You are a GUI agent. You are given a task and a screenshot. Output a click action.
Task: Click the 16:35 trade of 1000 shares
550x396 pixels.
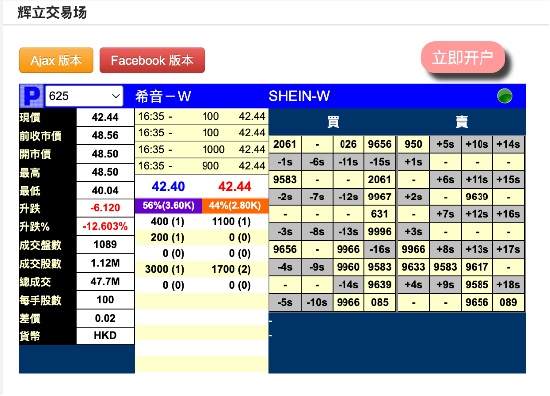[202, 149]
